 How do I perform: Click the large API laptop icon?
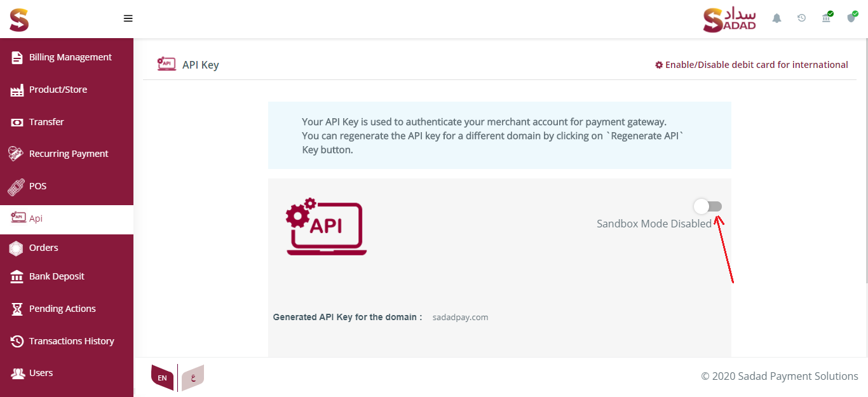pyautogui.click(x=326, y=227)
